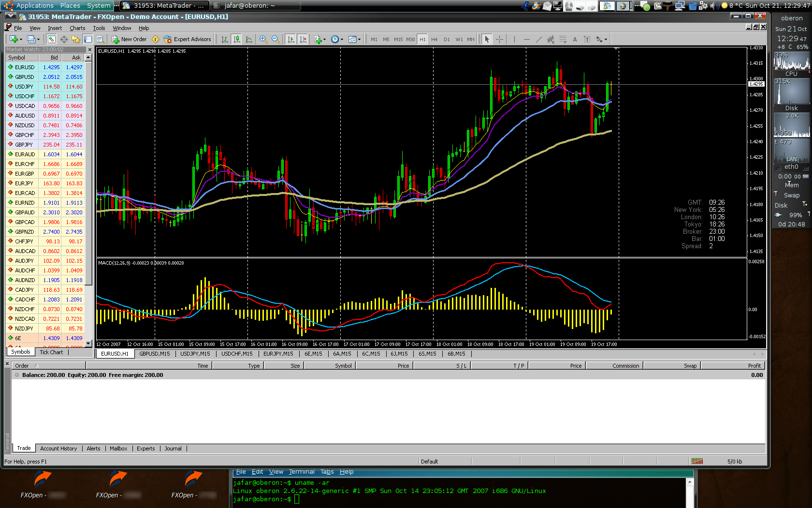
Task: Open the Charts menu
Action: tap(77, 28)
